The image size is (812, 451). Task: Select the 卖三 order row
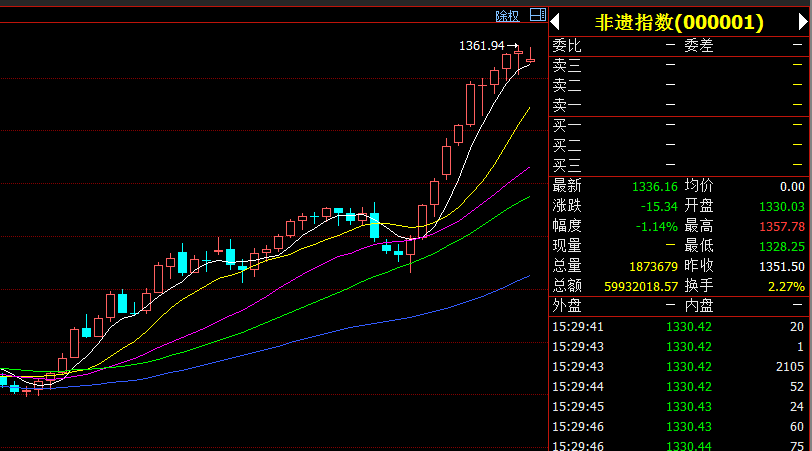pos(678,66)
